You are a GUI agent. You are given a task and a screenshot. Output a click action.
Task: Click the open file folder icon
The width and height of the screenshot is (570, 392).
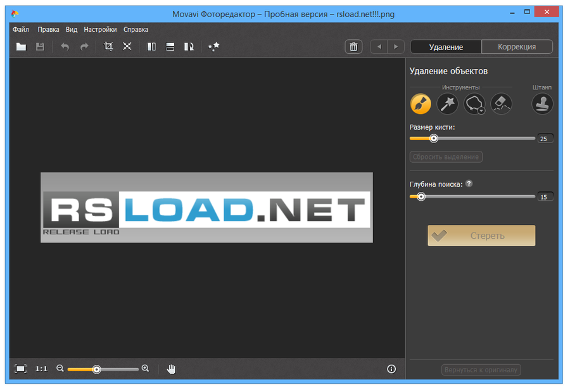coord(21,46)
